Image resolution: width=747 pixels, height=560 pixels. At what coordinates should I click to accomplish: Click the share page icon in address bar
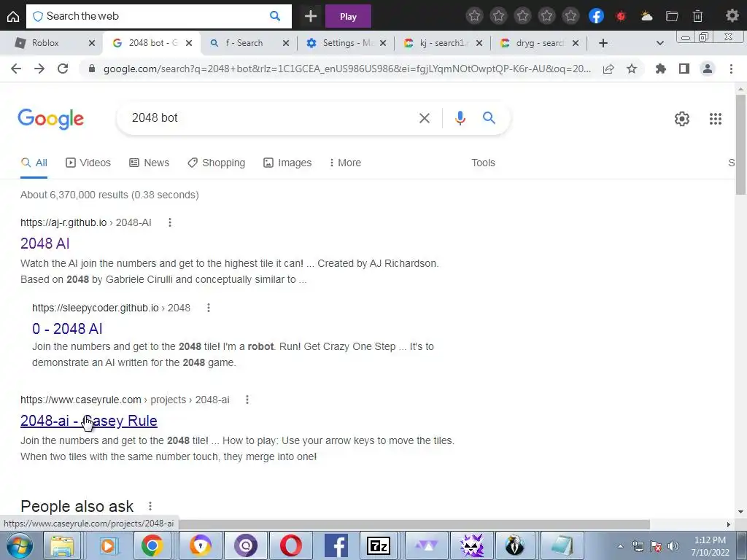tap(608, 69)
